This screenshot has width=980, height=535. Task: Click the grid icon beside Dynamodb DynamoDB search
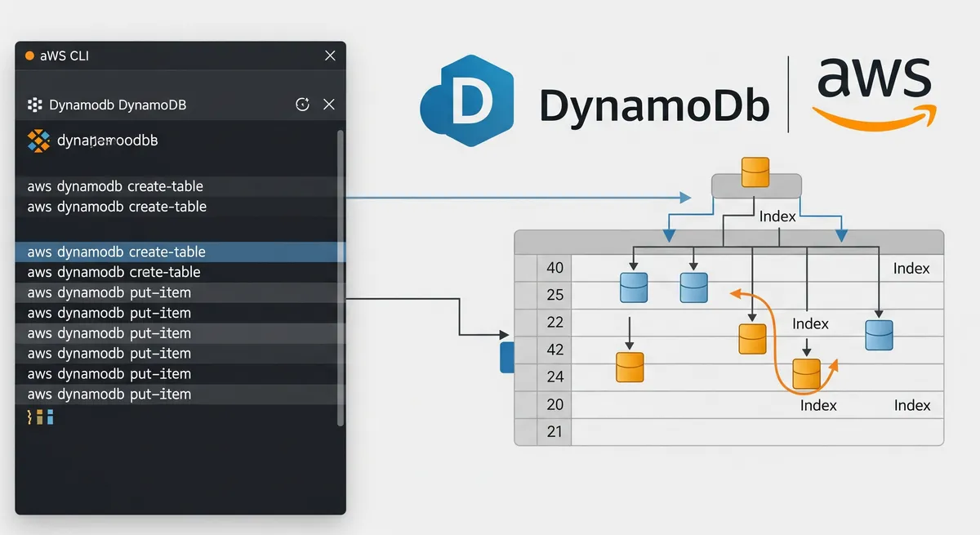(x=33, y=105)
